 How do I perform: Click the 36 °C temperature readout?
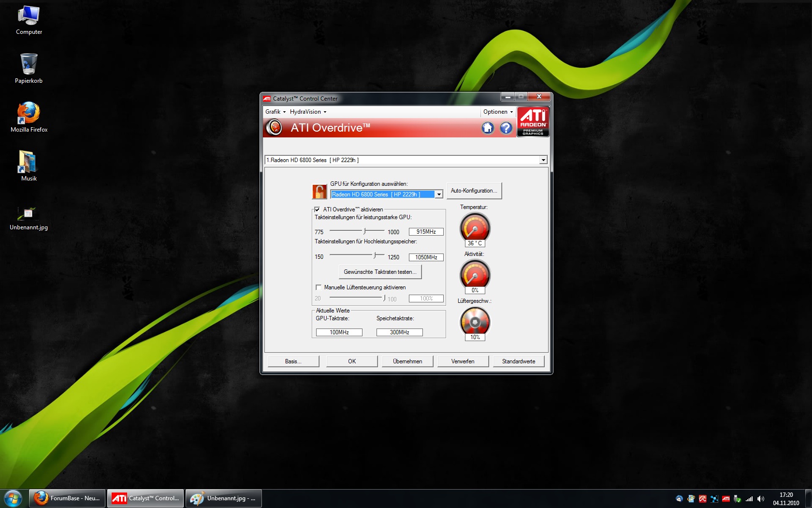[475, 243]
